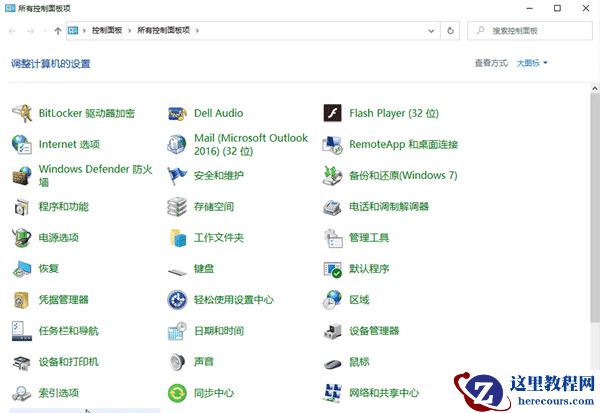Open the 设备管理器 icon

(x=333, y=331)
